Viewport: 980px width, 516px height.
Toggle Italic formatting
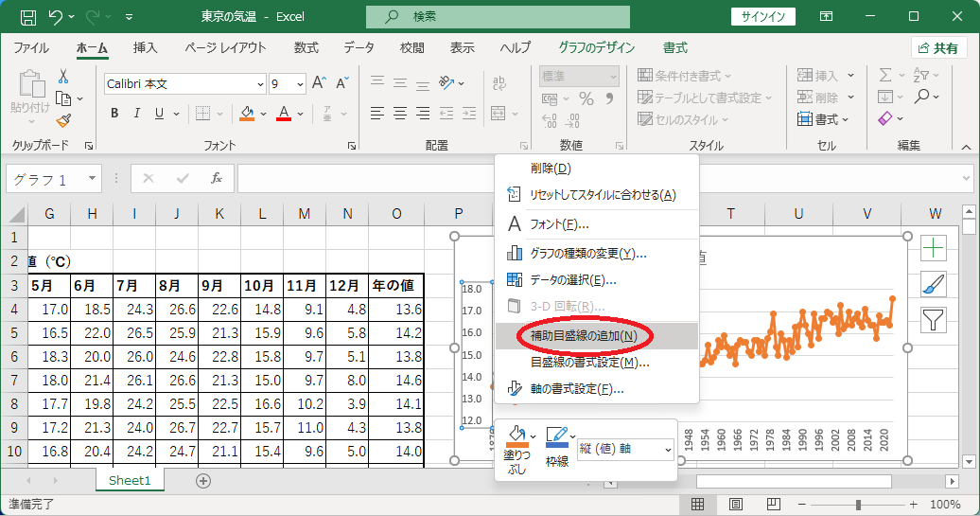pyautogui.click(x=137, y=114)
